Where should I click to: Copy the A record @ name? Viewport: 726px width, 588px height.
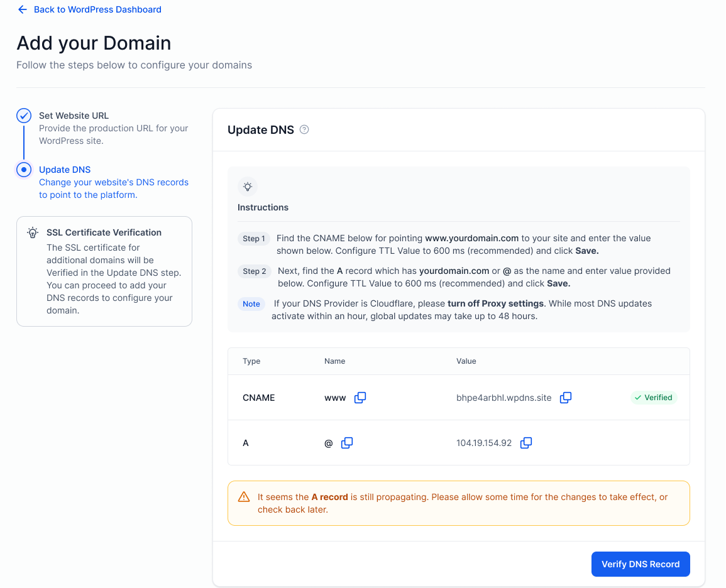coord(347,443)
